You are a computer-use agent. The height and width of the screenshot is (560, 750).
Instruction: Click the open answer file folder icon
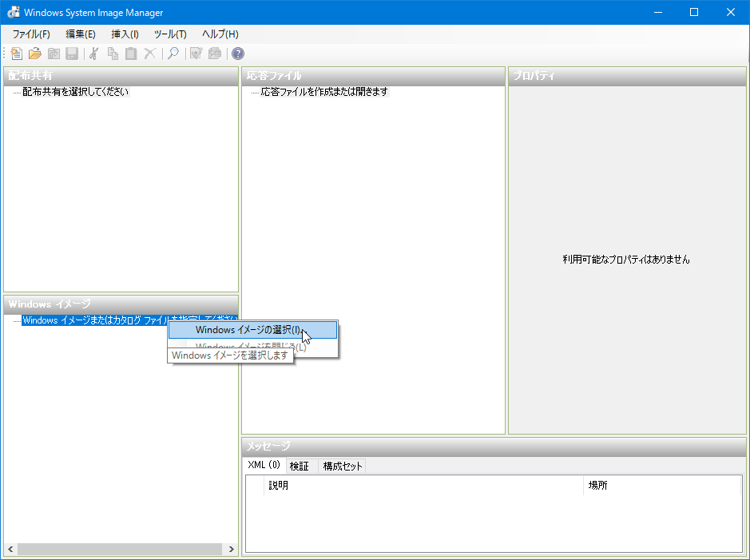click(x=35, y=54)
